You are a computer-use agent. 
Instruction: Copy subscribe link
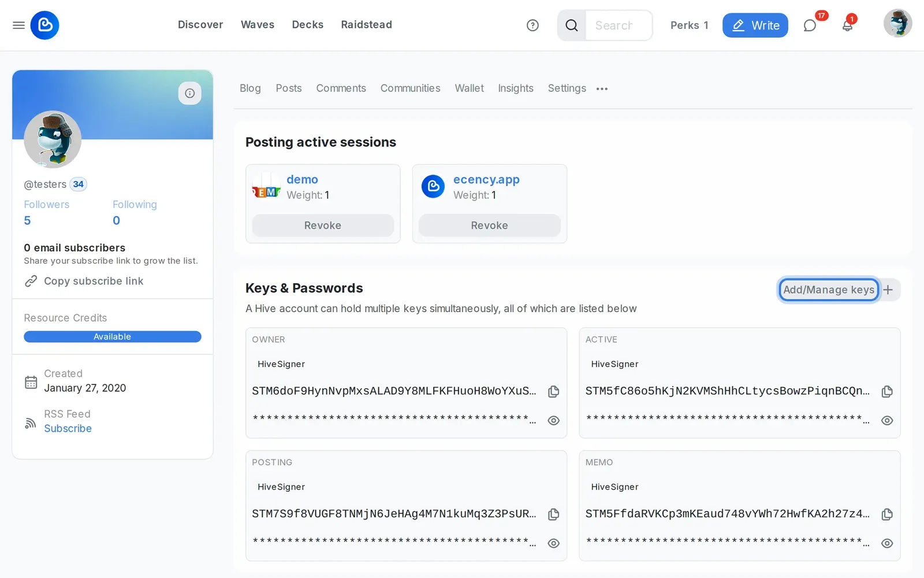(94, 281)
